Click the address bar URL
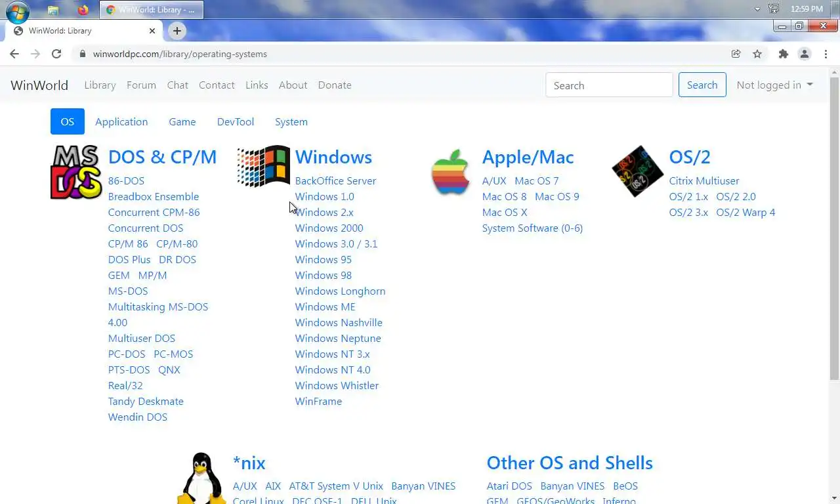 pos(180,54)
